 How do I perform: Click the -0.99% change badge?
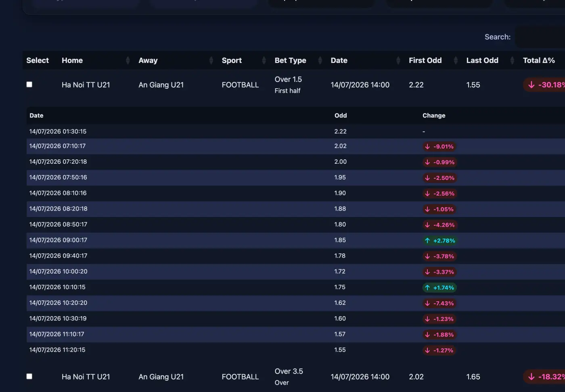point(439,162)
